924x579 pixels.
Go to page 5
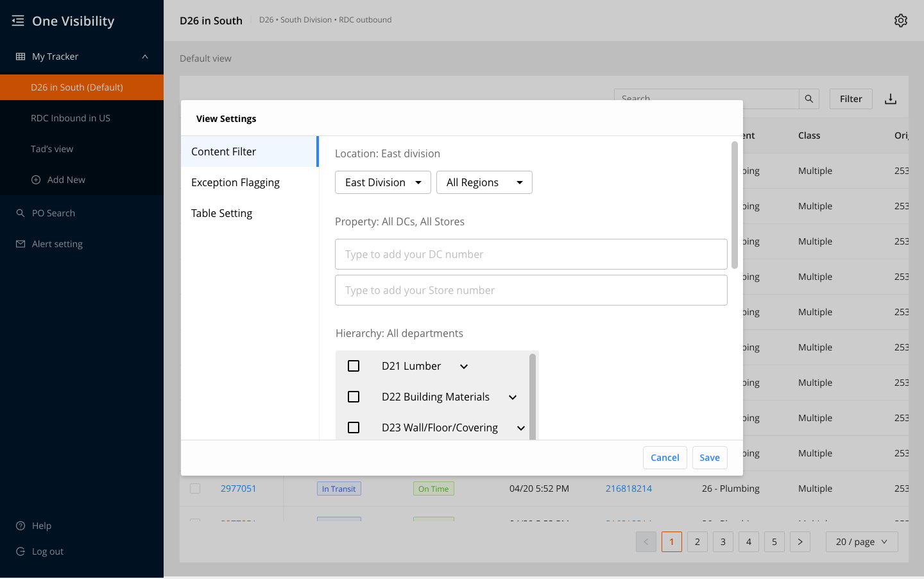click(774, 542)
